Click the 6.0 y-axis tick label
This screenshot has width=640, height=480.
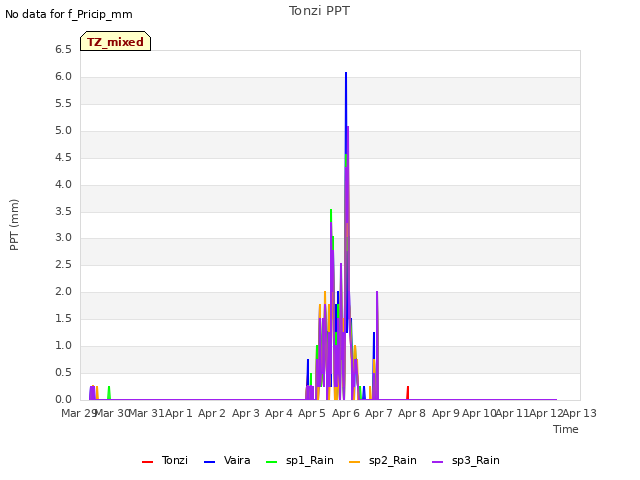[63, 77]
